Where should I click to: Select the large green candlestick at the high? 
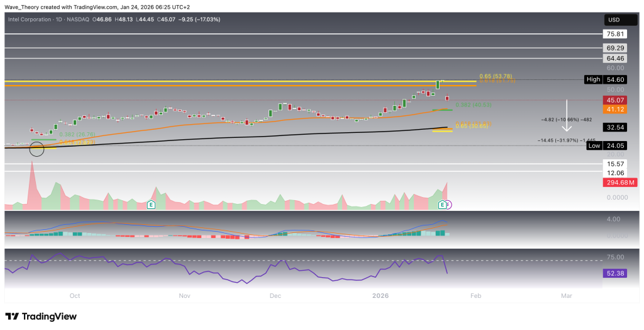(x=438, y=84)
